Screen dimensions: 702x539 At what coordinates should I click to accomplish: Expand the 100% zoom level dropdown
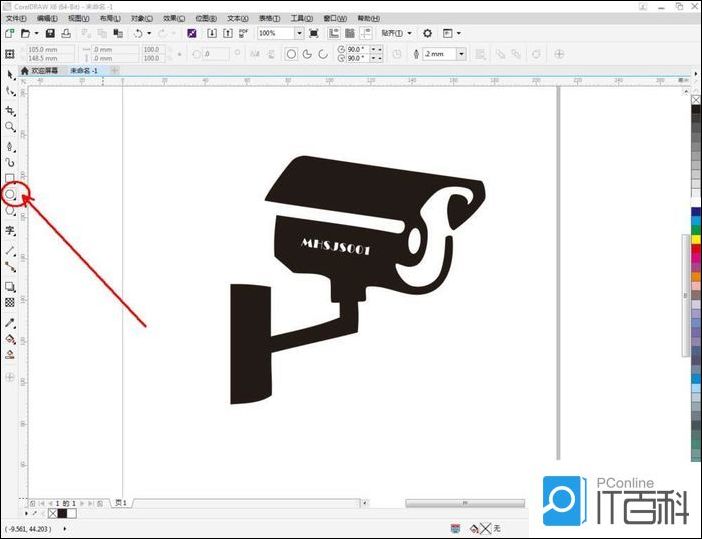[x=299, y=33]
